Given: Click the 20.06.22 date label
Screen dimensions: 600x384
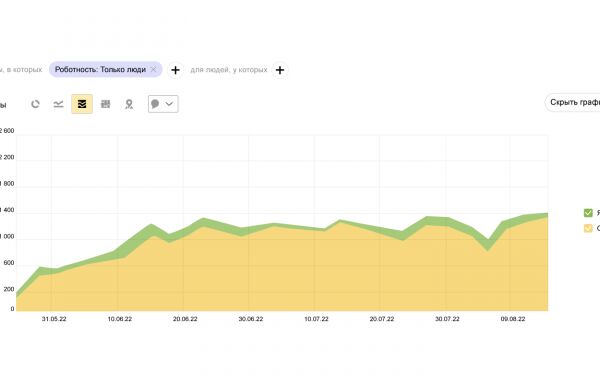Looking at the screenshot, I should [185, 319].
